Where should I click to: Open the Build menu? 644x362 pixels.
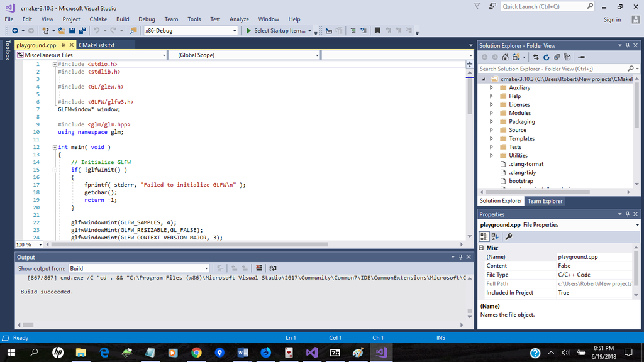123,19
